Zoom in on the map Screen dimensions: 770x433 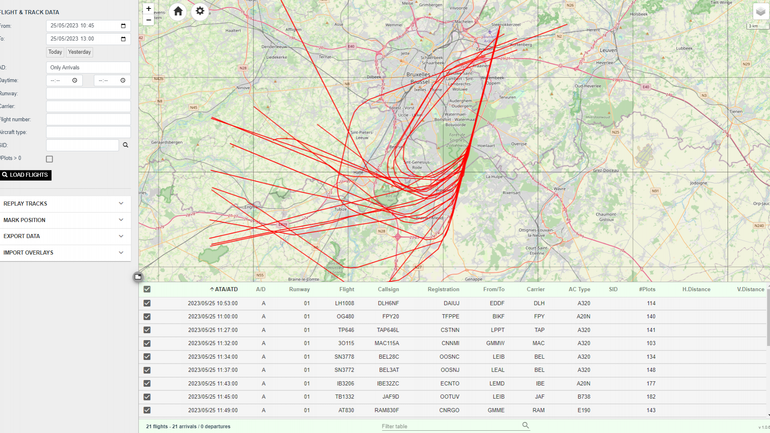point(149,9)
